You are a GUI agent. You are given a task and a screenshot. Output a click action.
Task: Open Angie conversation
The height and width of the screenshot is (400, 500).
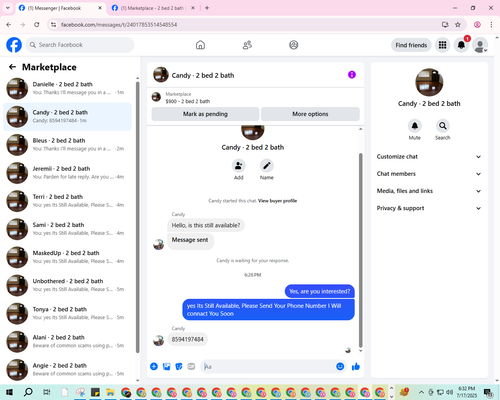[x=67, y=370]
